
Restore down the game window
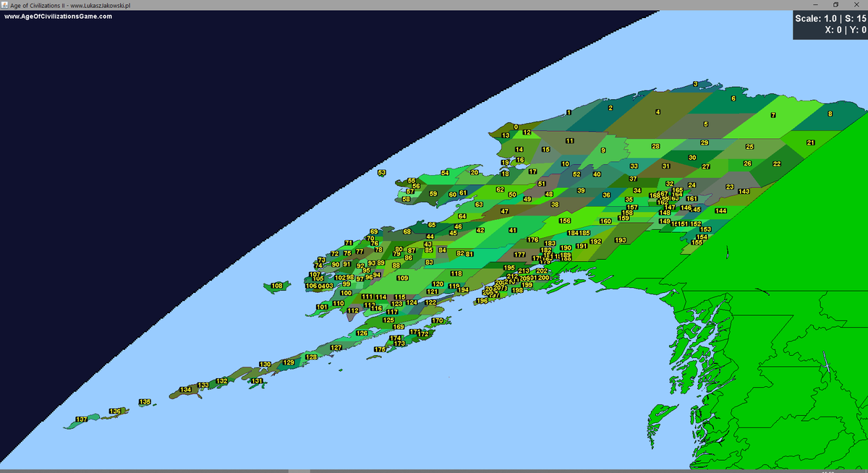(837, 5)
